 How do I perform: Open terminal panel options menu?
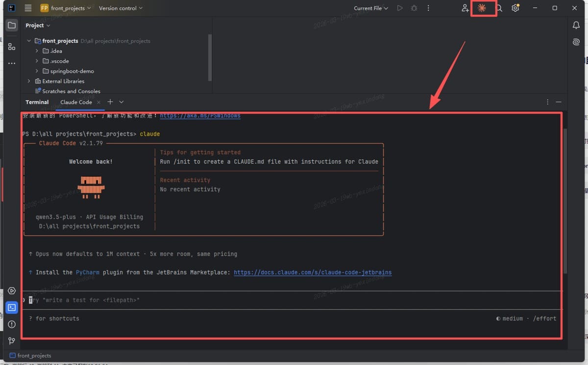click(x=548, y=102)
